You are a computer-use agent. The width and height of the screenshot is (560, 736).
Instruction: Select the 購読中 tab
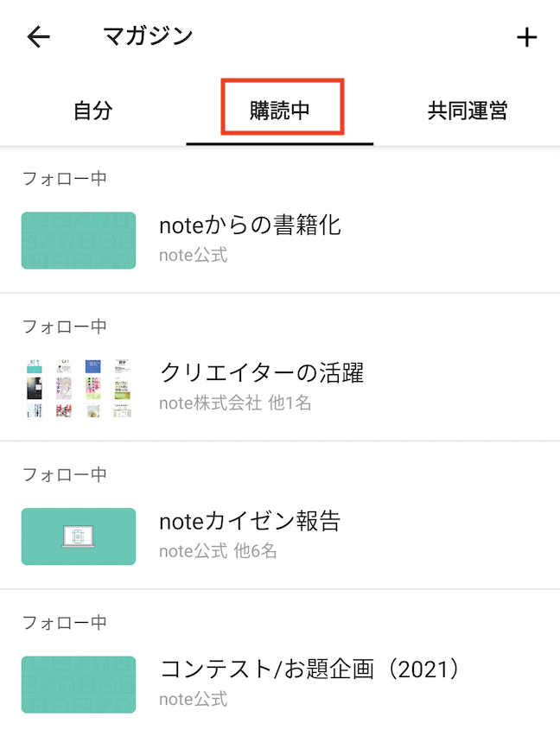tap(280, 111)
